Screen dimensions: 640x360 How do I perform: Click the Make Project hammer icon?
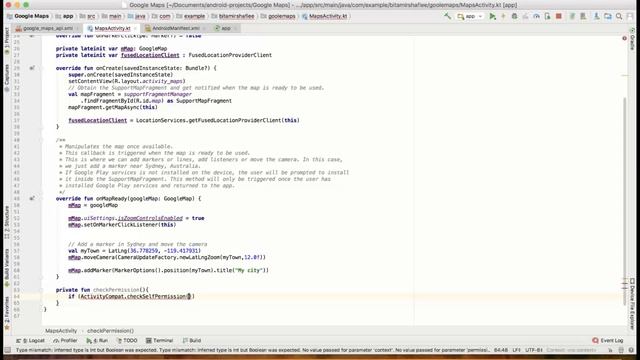point(448,16)
